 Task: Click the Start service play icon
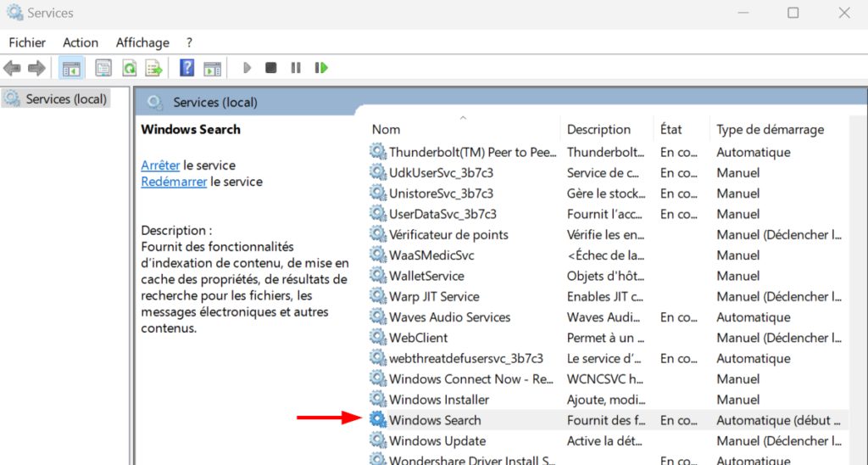(247, 68)
